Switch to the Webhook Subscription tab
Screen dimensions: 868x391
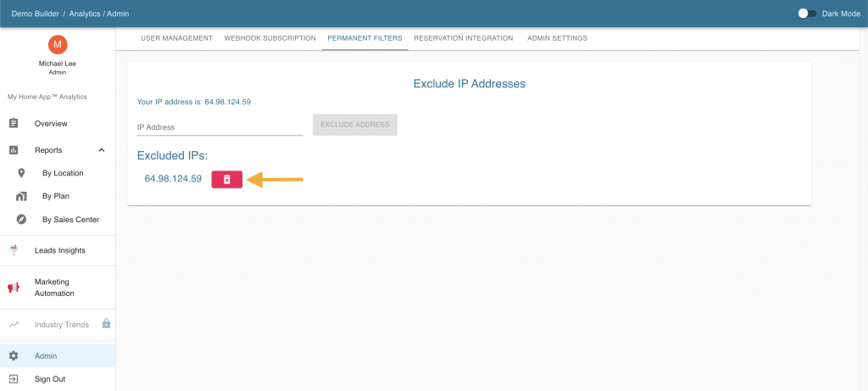(x=270, y=38)
